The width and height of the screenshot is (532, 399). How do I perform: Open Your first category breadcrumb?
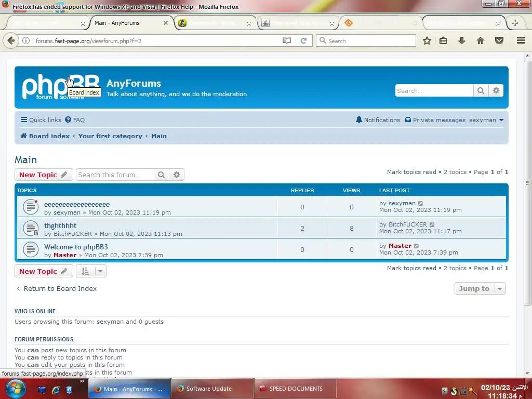tap(110, 136)
